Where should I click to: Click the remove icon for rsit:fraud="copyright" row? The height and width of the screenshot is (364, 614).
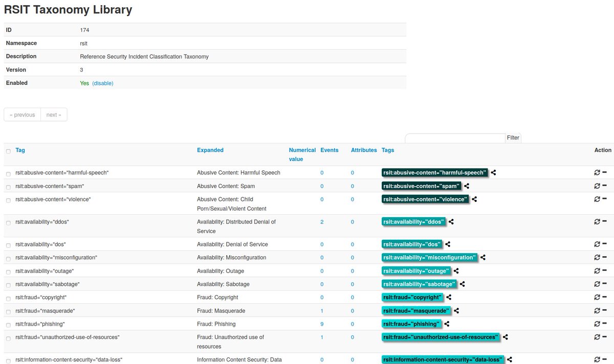point(605,297)
